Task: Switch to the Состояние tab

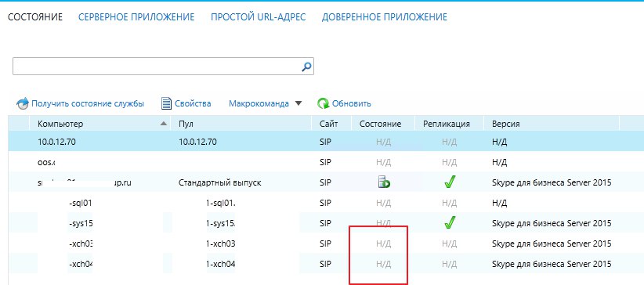Action: click(x=35, y=17)
